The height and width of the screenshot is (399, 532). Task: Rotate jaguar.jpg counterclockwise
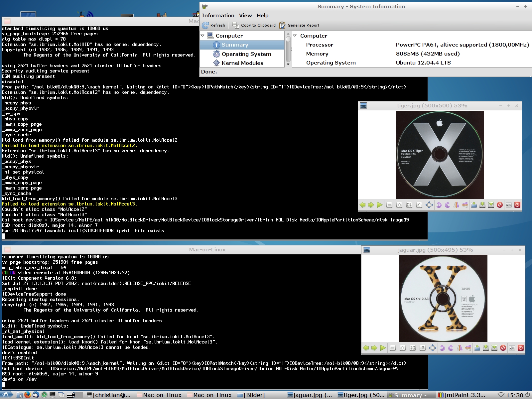point(442,348)
